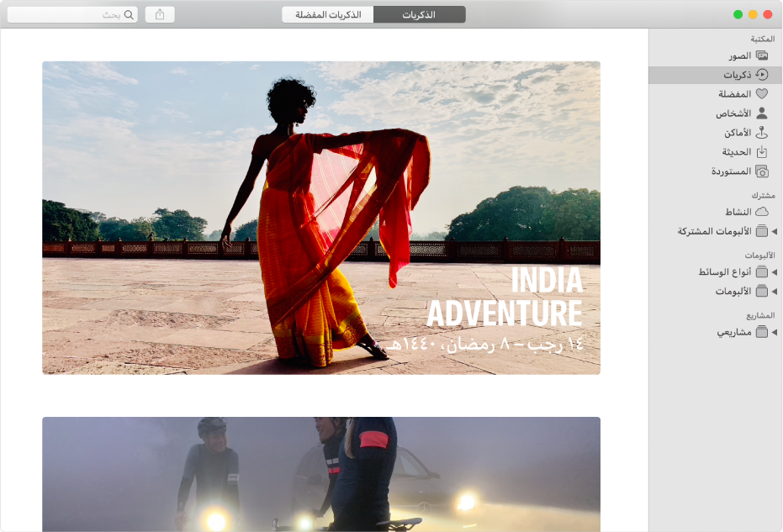Click the Share toolbar button
This screenshot has height=532, width=783.
(160, 14)
